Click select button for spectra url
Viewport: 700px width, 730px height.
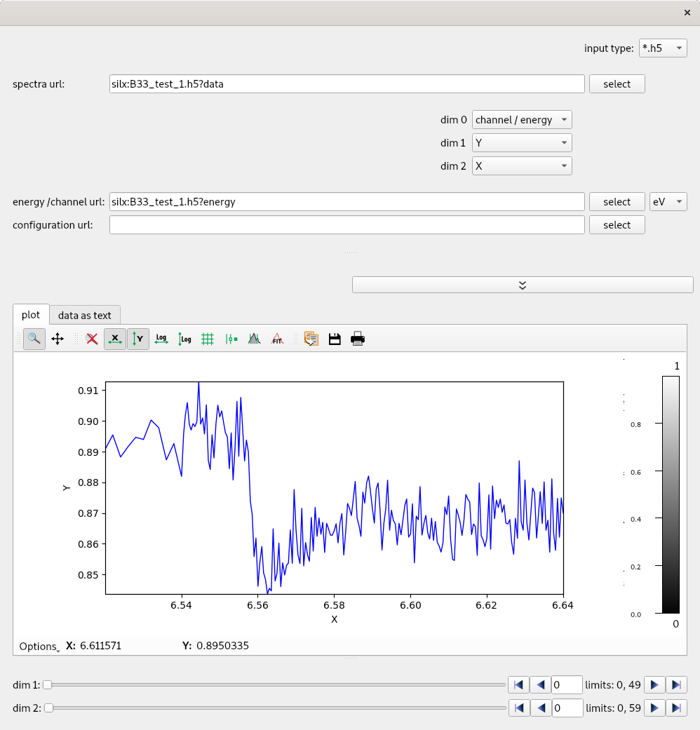pyautogui.click(x=617, y=84)
